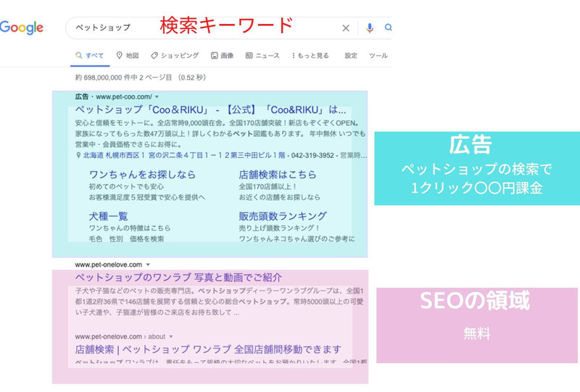
Task: Clear the search box with X icon
Action: 346,28
